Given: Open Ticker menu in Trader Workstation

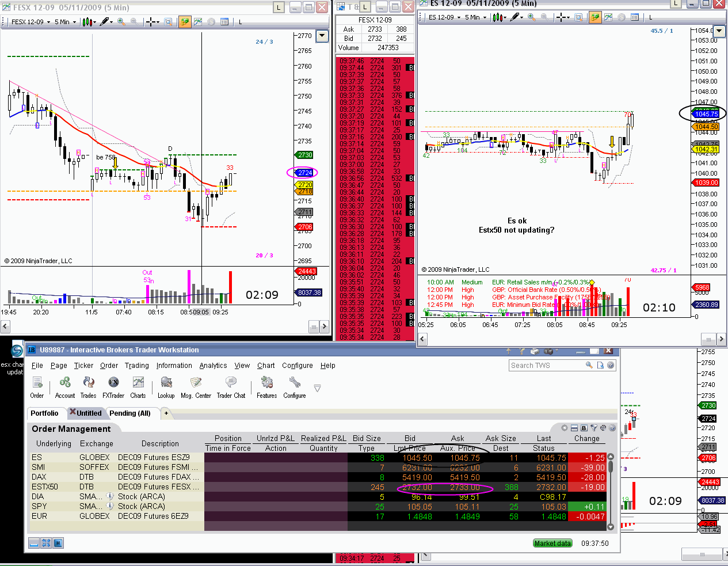Looking at the screenshot, I should 83,366.
